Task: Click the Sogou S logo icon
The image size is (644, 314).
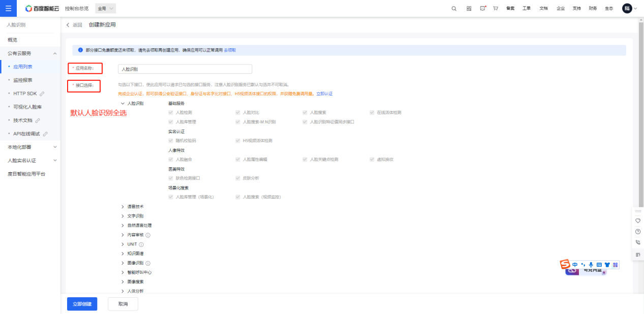Action: 565,264
